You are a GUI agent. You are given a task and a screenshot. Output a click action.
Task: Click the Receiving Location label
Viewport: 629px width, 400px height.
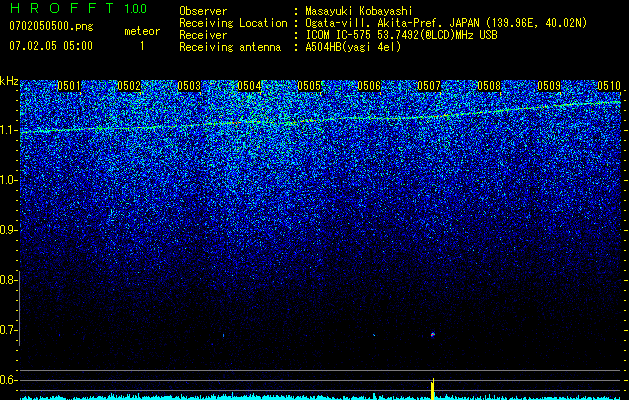pyautogui.click(x=233, y=23)
